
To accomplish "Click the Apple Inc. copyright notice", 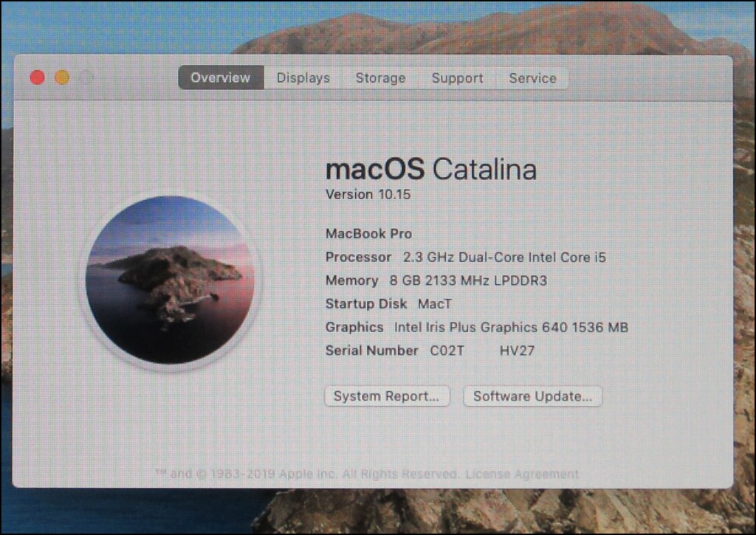I will (x=306, y=474).
